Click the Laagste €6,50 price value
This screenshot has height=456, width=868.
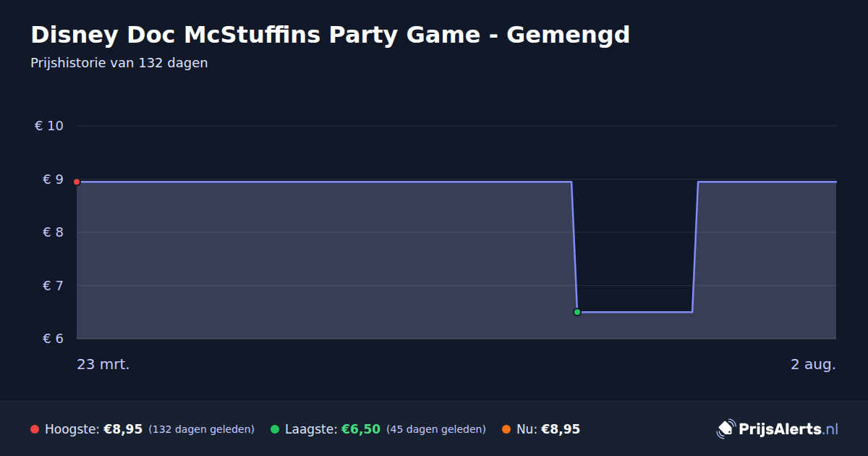click(x=361, y=429)
